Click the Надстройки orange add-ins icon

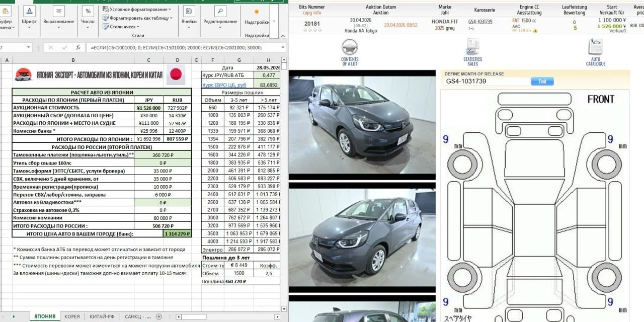257,12
